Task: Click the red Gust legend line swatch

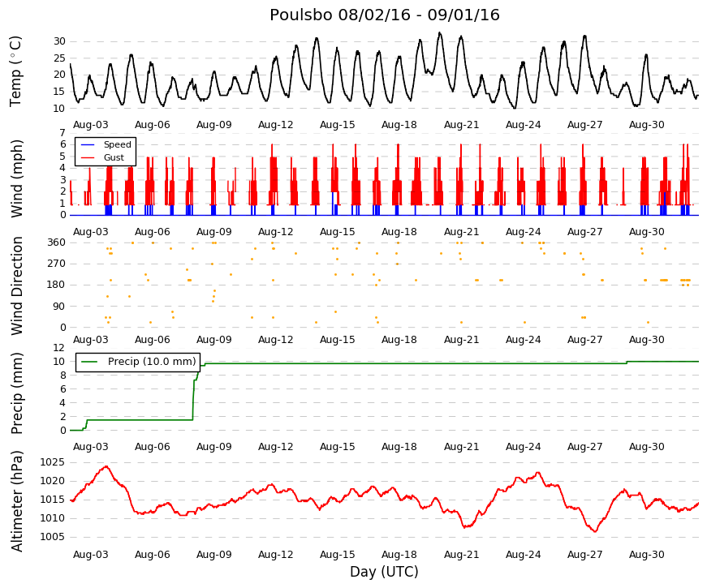Action: 88,157
